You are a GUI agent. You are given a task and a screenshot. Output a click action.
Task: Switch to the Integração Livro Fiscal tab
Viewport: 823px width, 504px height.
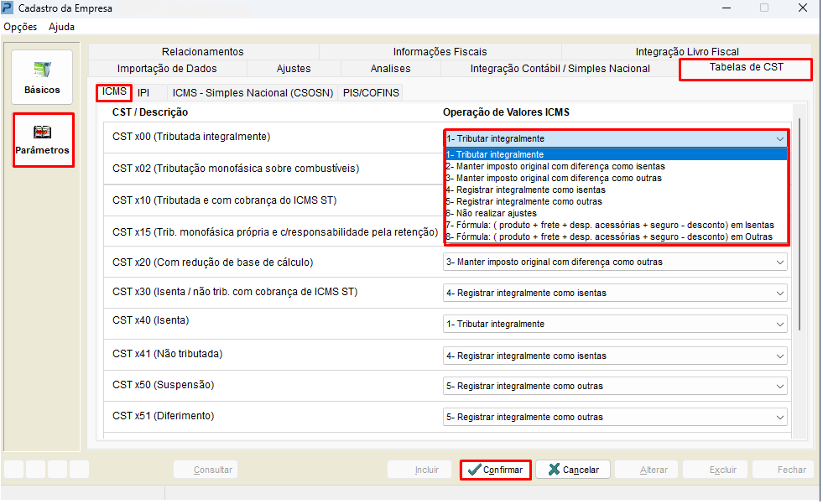coord(687,51)
